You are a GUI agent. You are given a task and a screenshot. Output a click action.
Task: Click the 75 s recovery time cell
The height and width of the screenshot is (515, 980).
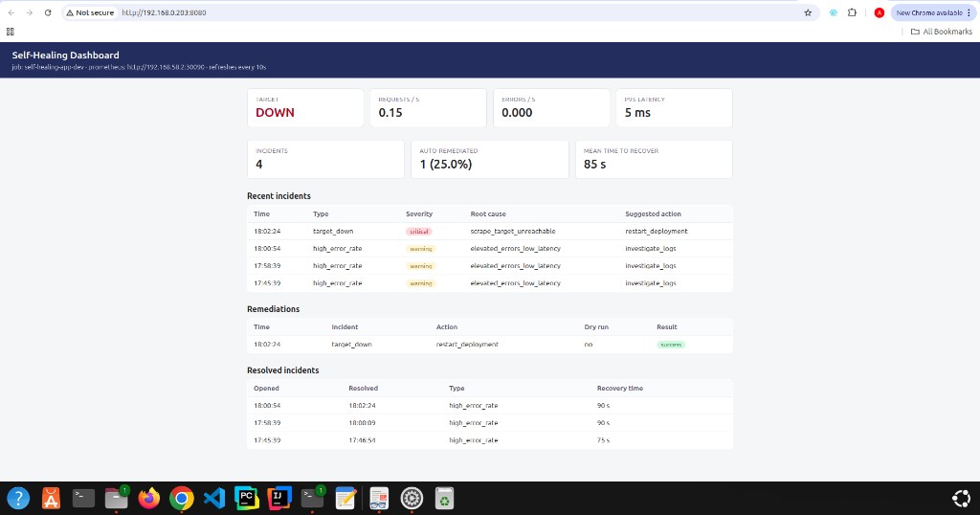[603, 440]
